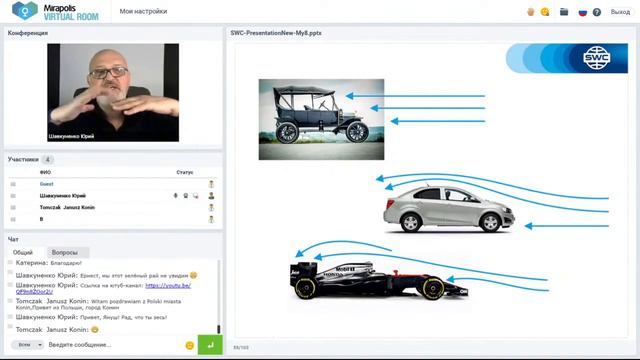Viewport: 640px width, 360px height.
Task: Click the green send message button
Action: point(210,345)
